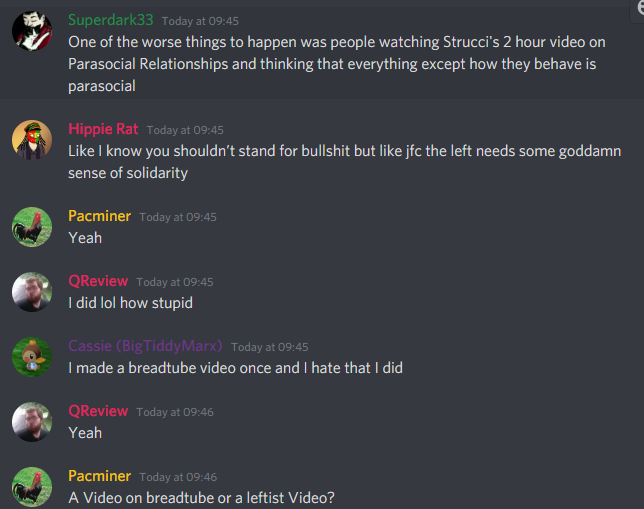Open Hippie Rat username profile popup
Viewport: 644px width, 509px height.
pos(103,129)
